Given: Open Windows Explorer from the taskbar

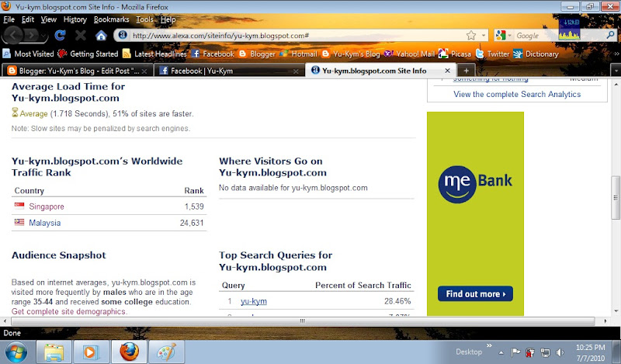Looking at the screenshot, I should [x=54, y=352].
